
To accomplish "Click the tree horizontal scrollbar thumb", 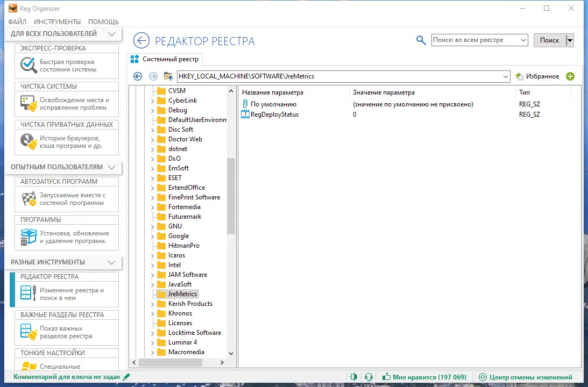I will [170, 363].
